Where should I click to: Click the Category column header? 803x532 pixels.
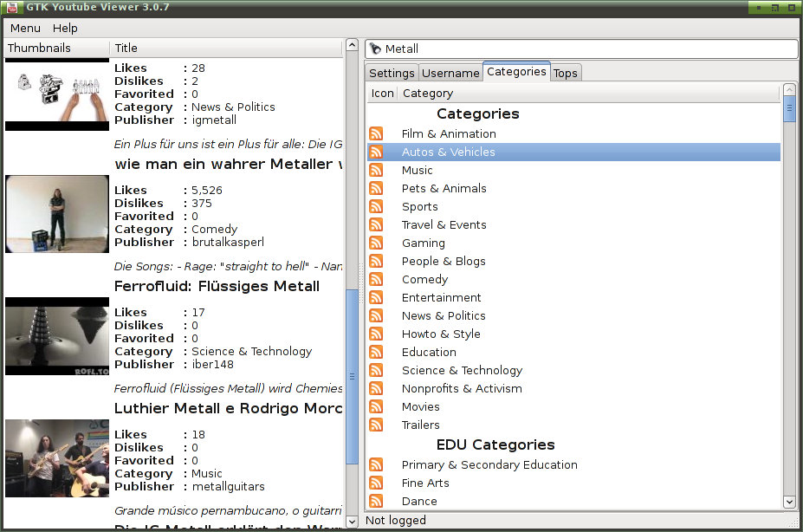coord(589,94)
